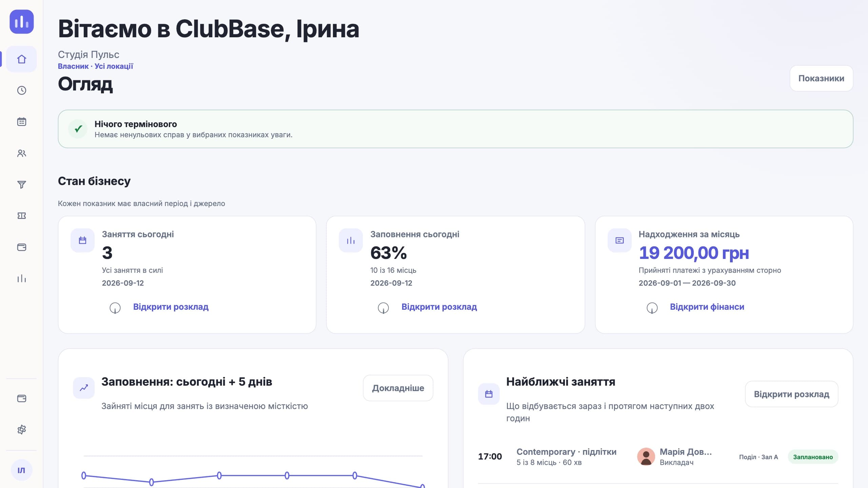Click the first data point on occupancy chart

coord(84,475)
